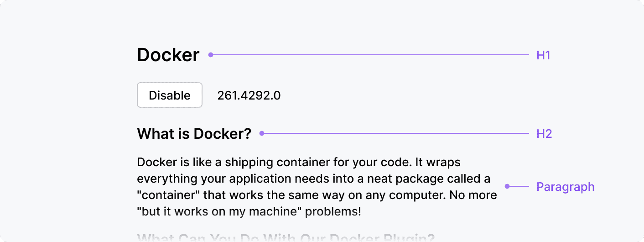Click the short connector line before Paragraph label
The height and width of the screenshot is (242, 644).
519,186
